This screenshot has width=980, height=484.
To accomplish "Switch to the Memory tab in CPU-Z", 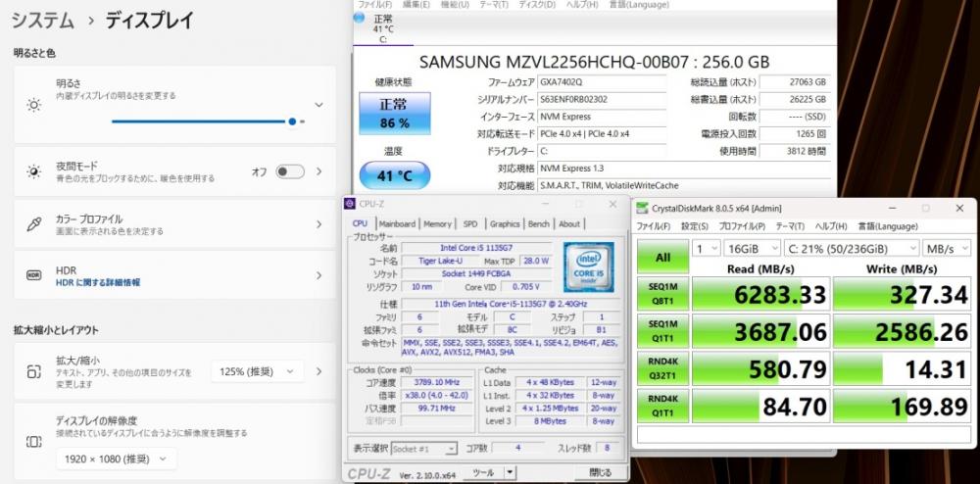I will tap(437, 223).
